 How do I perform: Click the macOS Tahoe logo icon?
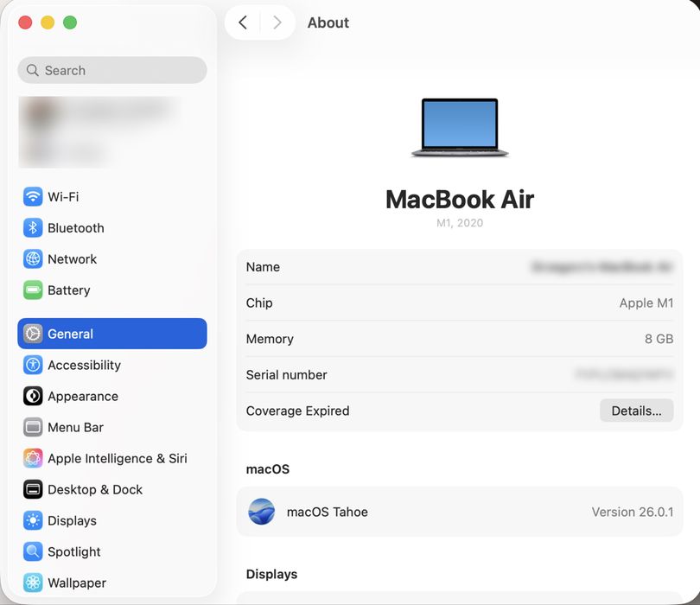[x=261, y=512]
